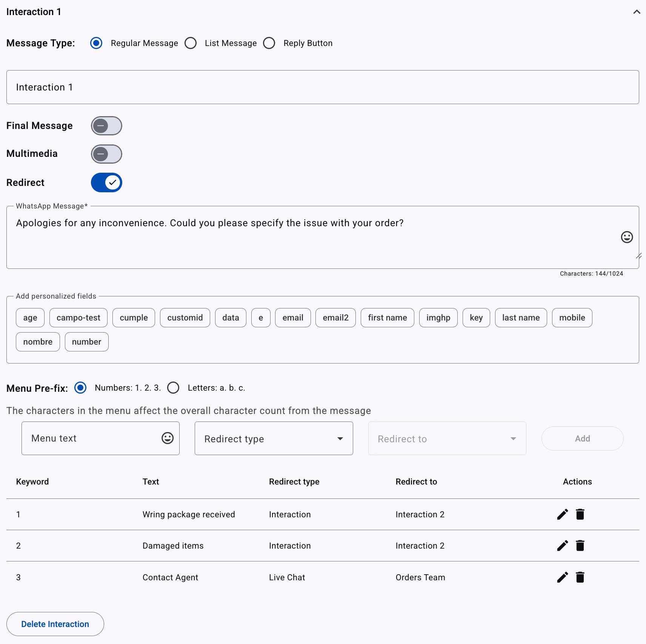646x644 pixels.
Task: Insert the customid personalized field
Action: 185,317
